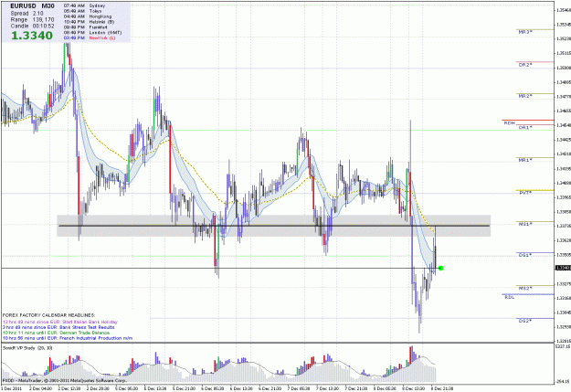Select the DR2 resistance level label

click(x=525, y=65)
